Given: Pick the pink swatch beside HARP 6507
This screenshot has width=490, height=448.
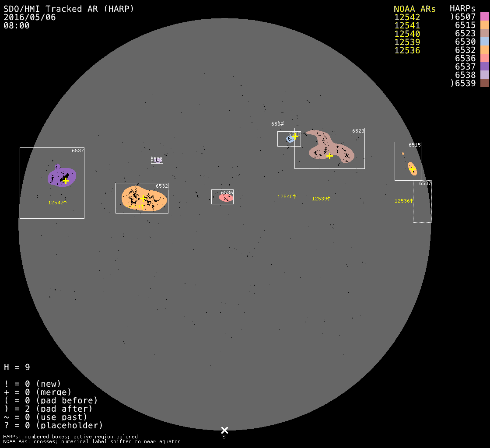Looking at the screenshot, I should tap(484, 17).
